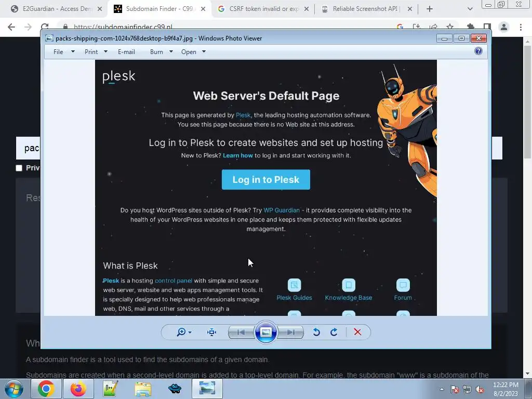Select Photo Viewer taskbar button
Image resolution: width=532 pixels, height=399 pixels.
(207, 389)
